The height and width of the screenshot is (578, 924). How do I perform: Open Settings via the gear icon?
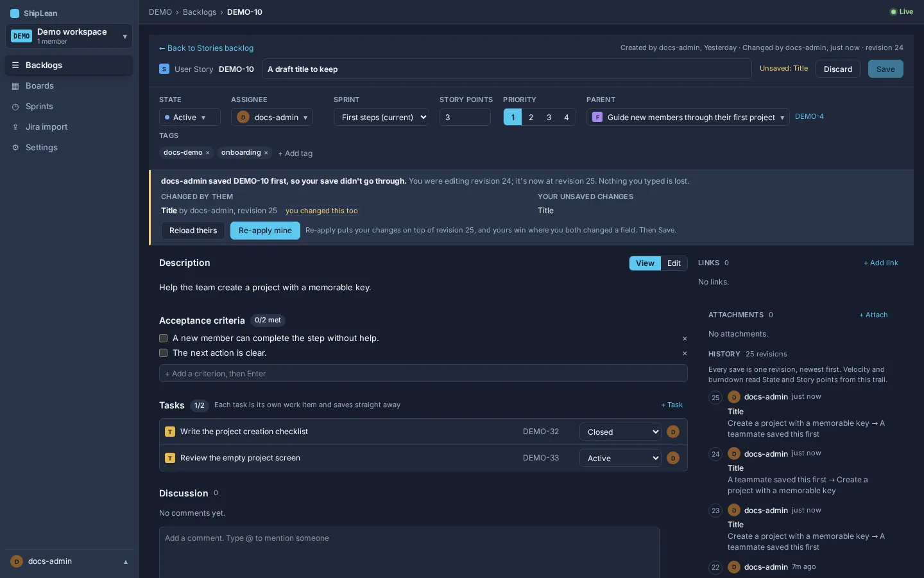tap(15, 148)
